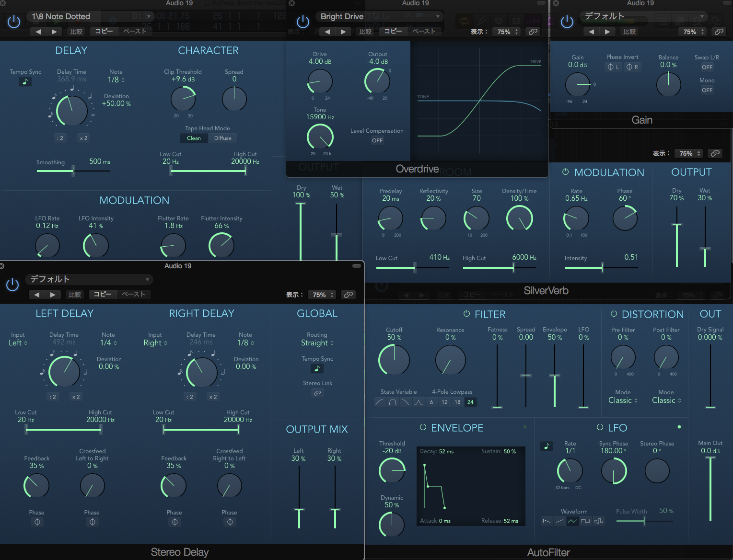Click Cutoff knob in AutoFilter

(x=394, y=359)
